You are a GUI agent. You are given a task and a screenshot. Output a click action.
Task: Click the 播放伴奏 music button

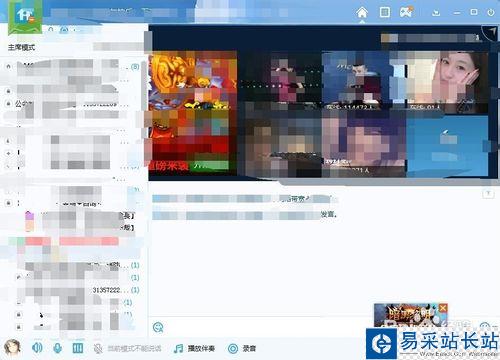[x=194, y=349]
